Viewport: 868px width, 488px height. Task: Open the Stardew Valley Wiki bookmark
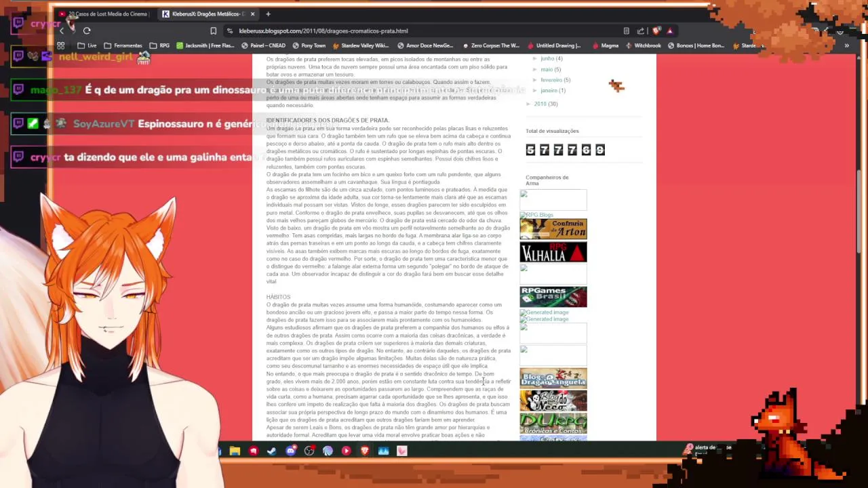(360, 45)
